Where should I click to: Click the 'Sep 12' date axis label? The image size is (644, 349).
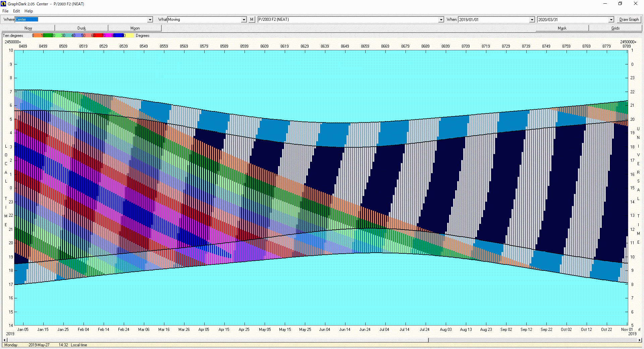coord(526,330)
